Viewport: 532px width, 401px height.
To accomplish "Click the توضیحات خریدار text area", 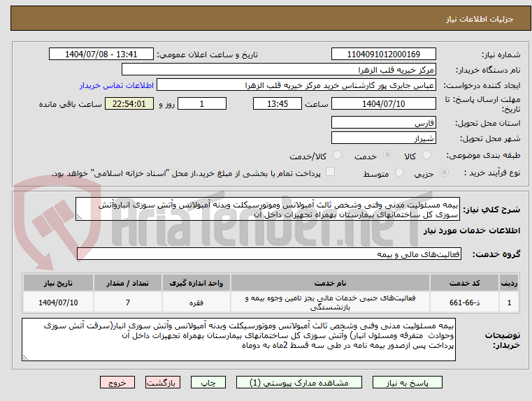I will [238, 340].
